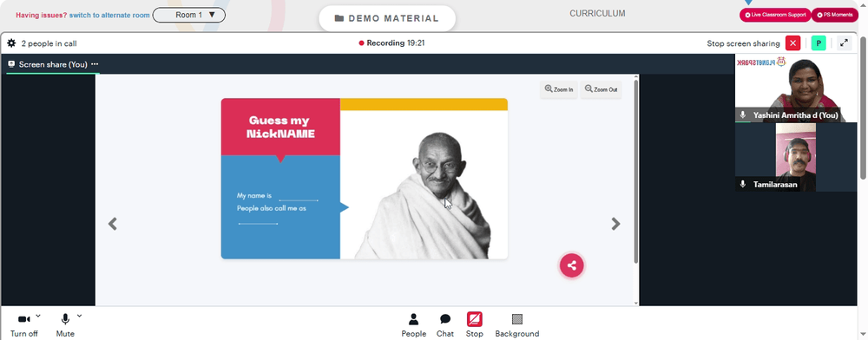Image resolution: width=868 pixels, height=340 pixels.
Task: Click Guess my NickNAME slide heading
Action: click(280, 127)
